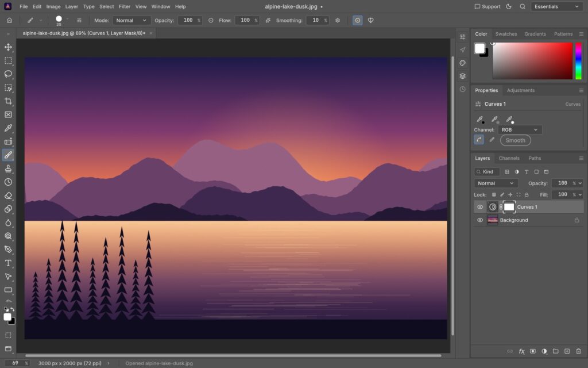
Task: Select the Rectangular Marquee tool
Action: point(8,60)
